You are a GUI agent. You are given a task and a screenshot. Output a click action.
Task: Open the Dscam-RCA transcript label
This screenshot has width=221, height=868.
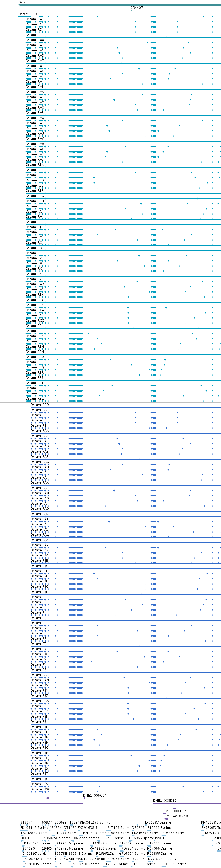35,310
